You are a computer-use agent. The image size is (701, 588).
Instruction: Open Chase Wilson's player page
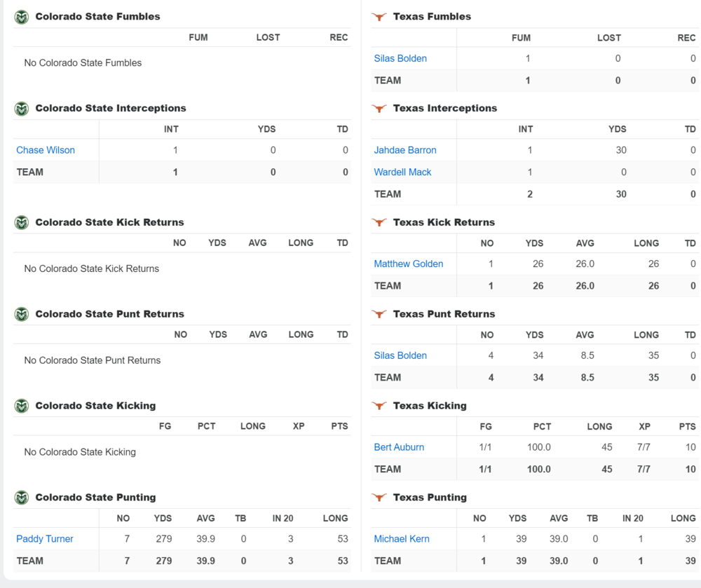pyautogui.click(x=46, y=150)
